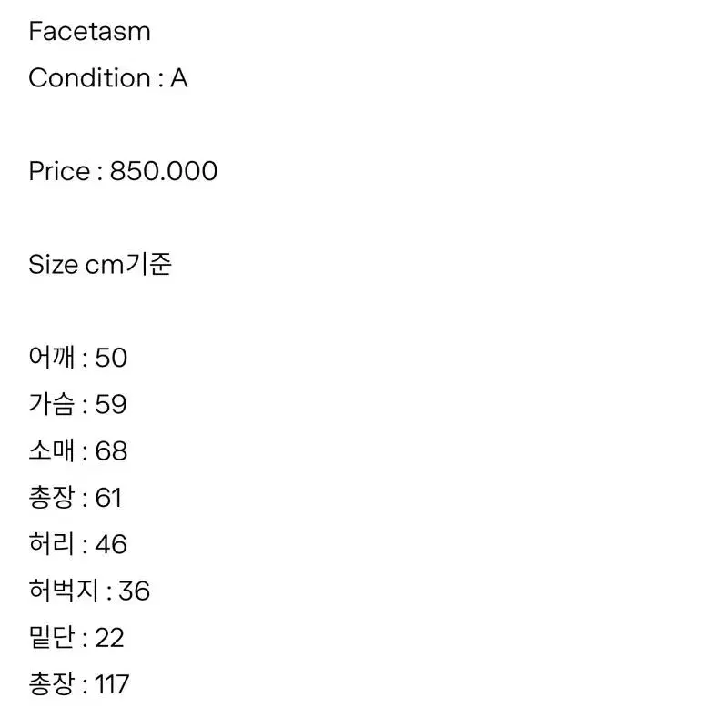Click the letter A after Condition
Viewport: 728px width, 728px height.
[179, 78]
